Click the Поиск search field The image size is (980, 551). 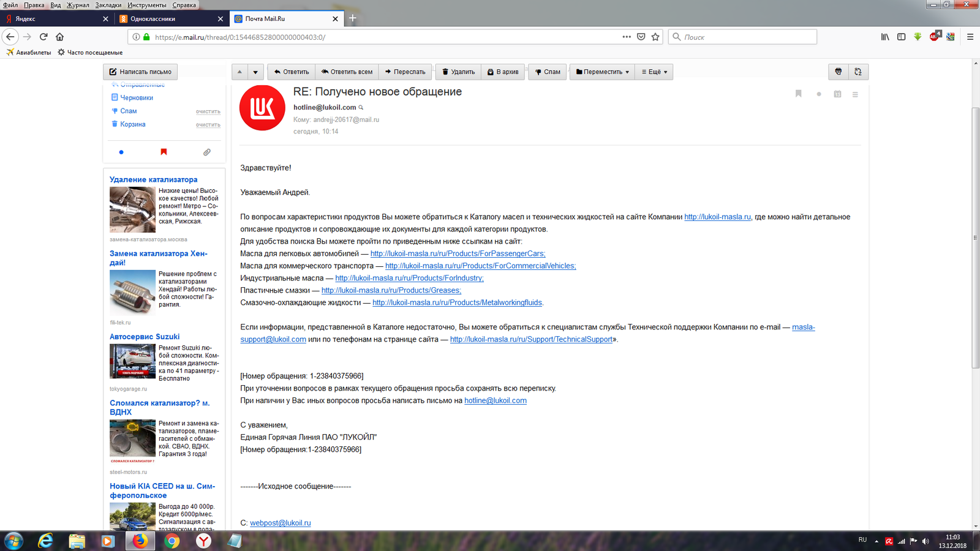[742, 37]
